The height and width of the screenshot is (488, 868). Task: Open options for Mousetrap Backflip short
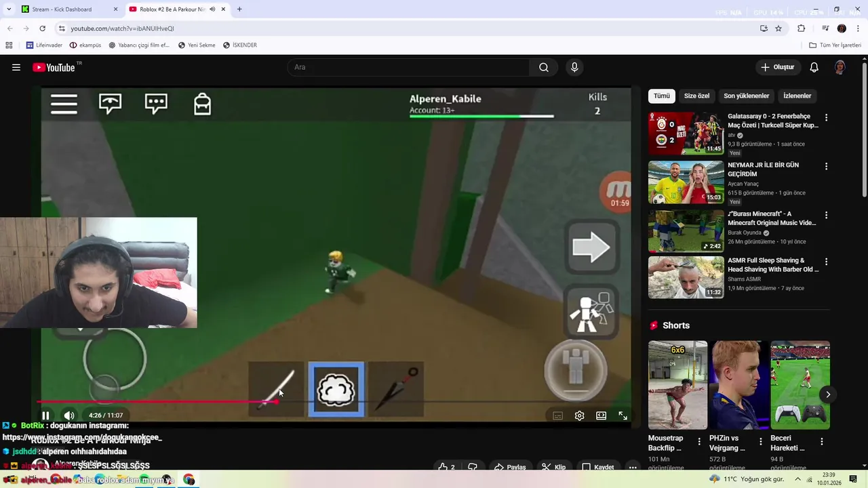[x=699, y=441]
